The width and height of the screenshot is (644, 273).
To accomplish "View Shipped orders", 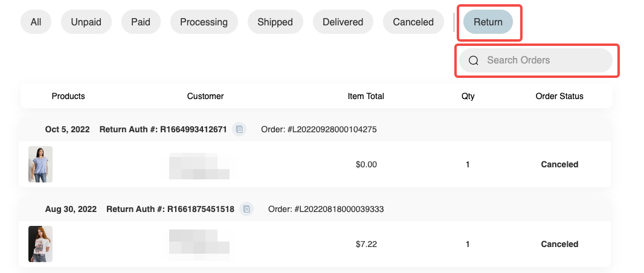I will point(275,22).
